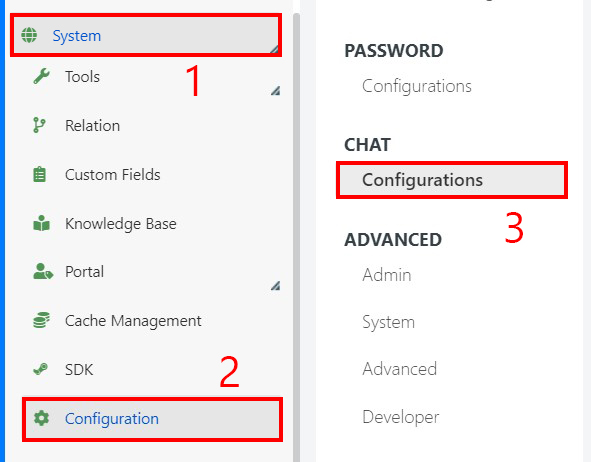Expand the Tools submenu triangle
591x462 pixels.
pos(276,90)
